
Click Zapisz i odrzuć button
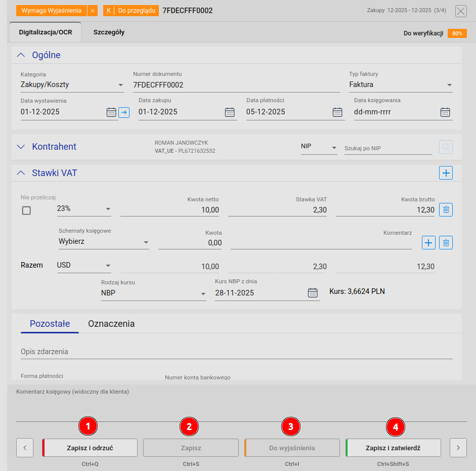(90, 448)
